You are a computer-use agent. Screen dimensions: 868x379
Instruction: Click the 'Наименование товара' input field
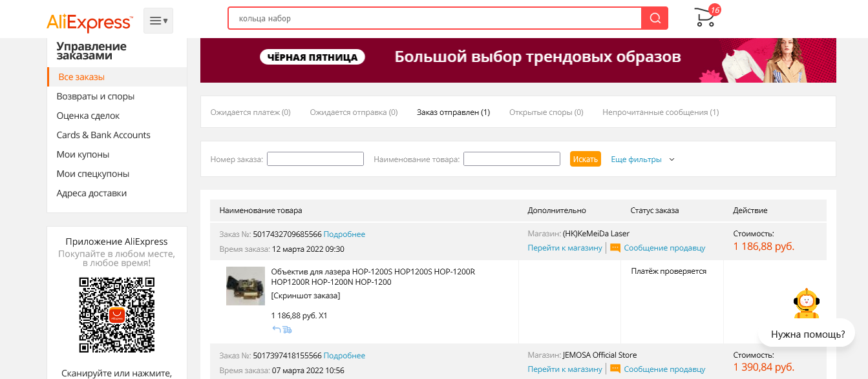512,159
